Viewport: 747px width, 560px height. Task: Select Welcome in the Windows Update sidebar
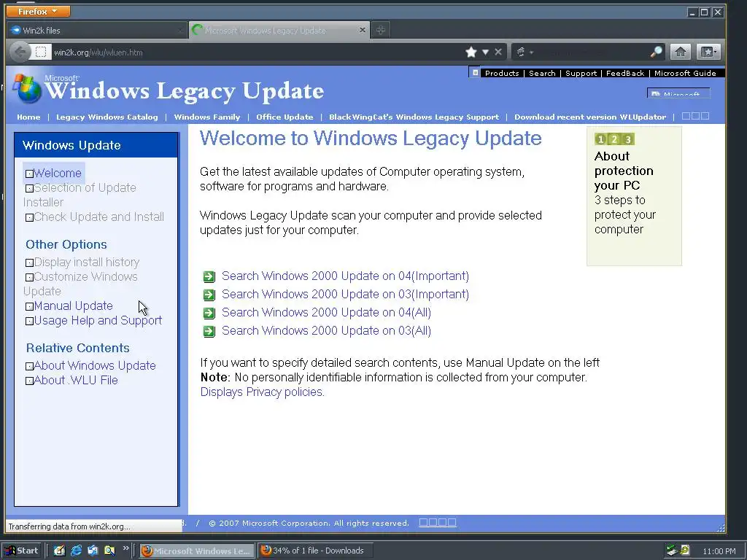pyautogui.click(x=58, y=174)
